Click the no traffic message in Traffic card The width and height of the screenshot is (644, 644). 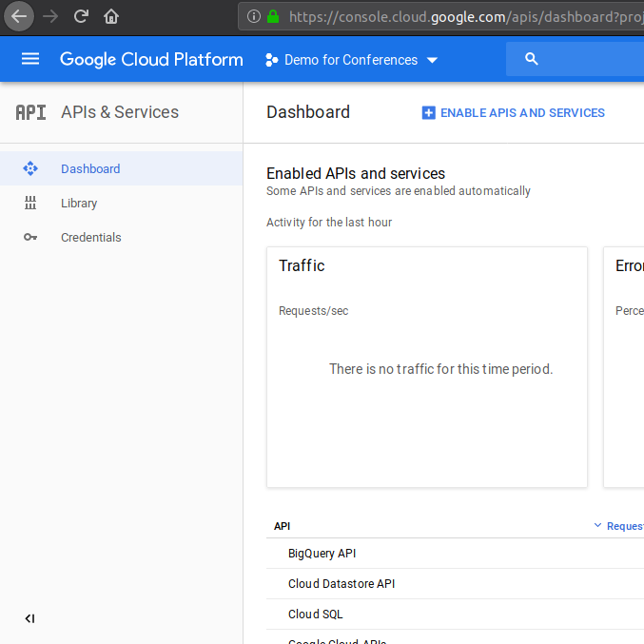click(x=440, y=369)
